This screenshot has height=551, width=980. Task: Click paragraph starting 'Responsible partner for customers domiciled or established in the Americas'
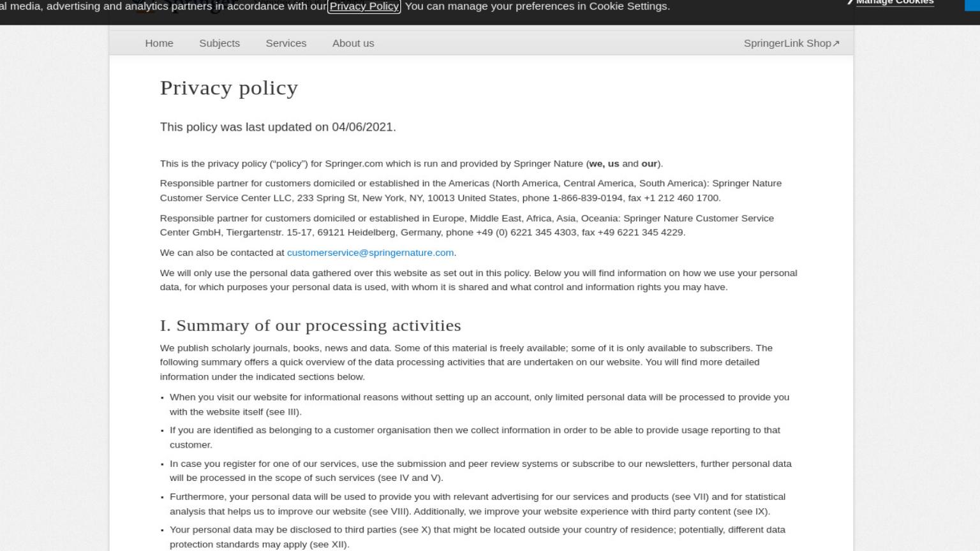(471, 191)
